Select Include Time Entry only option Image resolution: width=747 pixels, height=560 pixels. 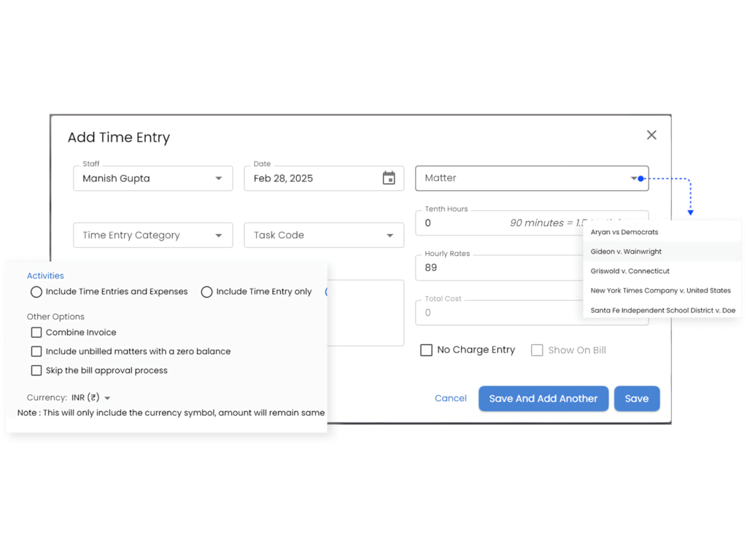207,292
